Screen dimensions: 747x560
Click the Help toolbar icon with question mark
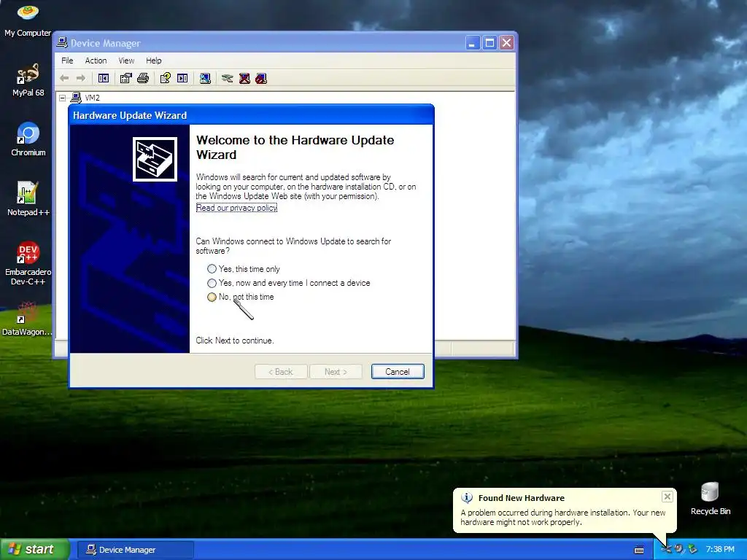coord(166,78)
